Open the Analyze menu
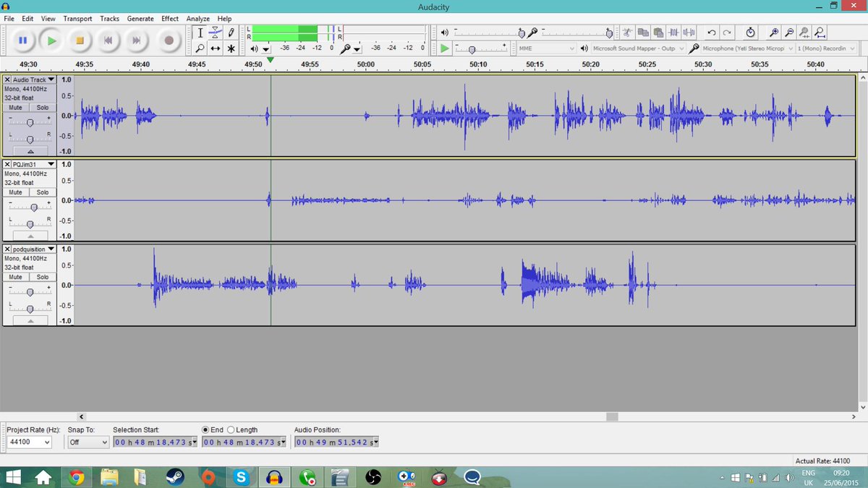Image resolution: width=868 pixels, height=488 pixels. click(x=197, y=18)
